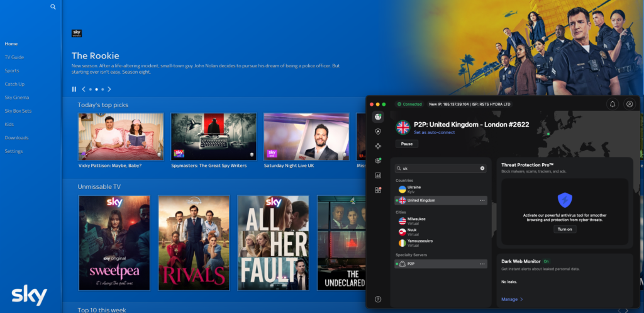This screenshot has width=644, height=313.
Task: Select Yamoussoukro Virtual city row
Action: point(441,242)
